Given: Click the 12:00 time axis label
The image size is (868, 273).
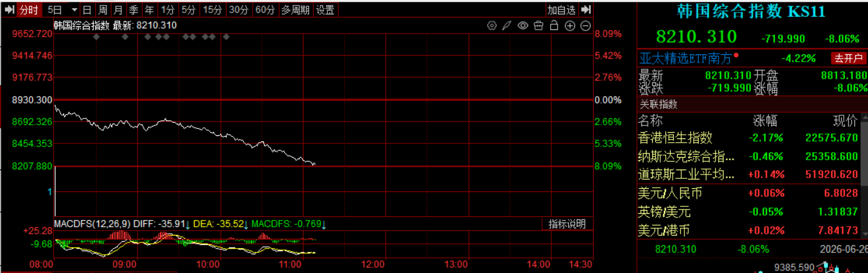Looking at the screenshot, I should 373,264.
